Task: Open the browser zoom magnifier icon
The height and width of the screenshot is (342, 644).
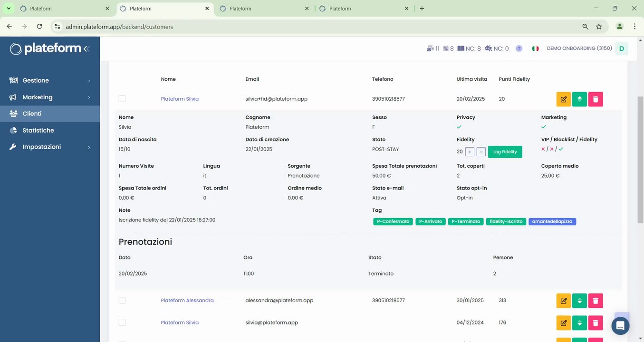Action: [x=585, y=27]
